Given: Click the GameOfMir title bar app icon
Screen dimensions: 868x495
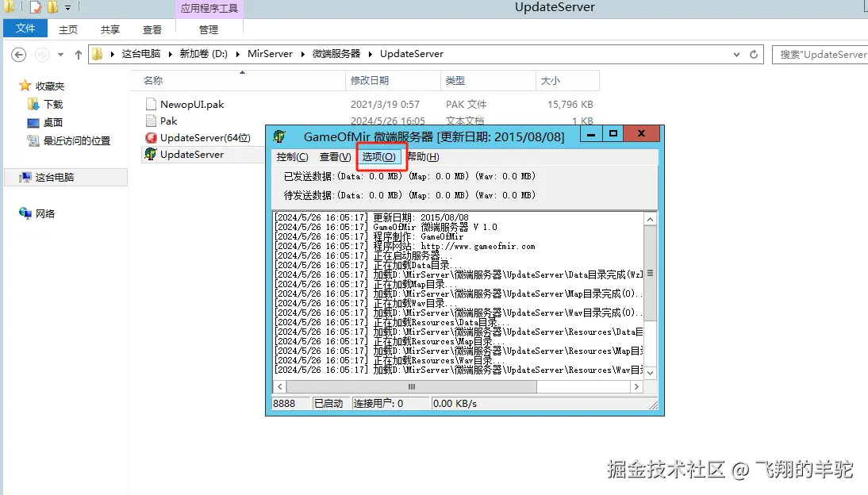Looking at the screenshot, I should point(280,136).
